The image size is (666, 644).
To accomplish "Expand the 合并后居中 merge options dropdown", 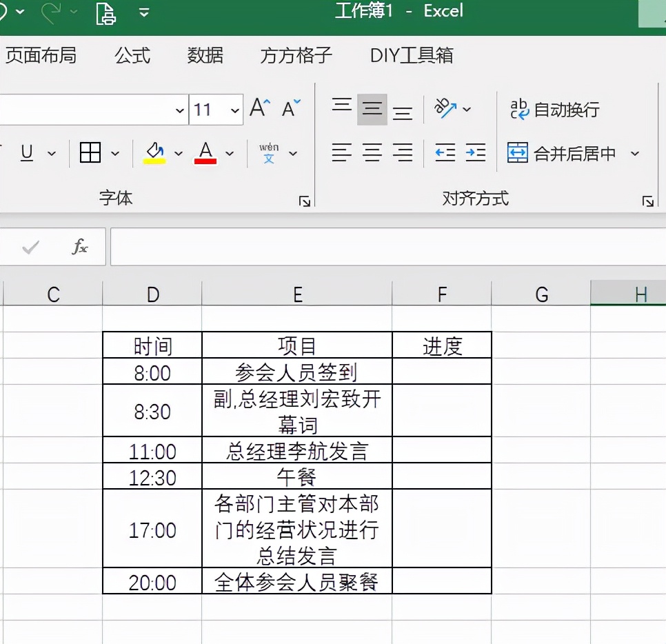I will [x=634, y=153].
